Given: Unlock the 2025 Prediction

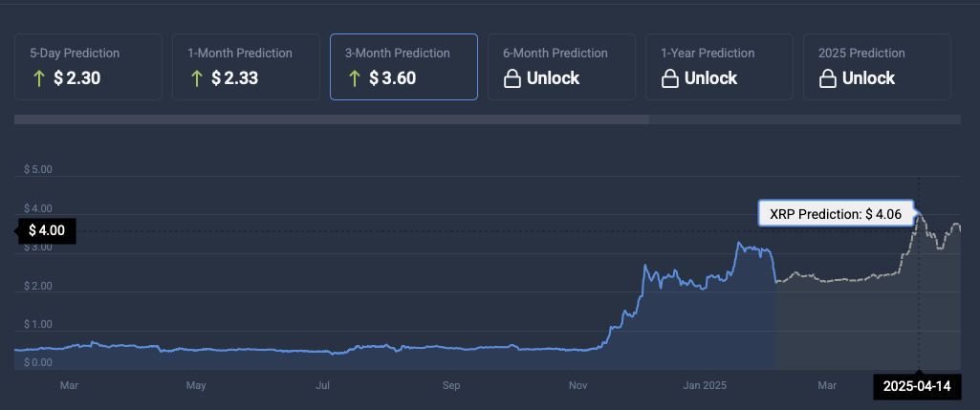Looking at the screenshot, I should (x=877, y=67).
